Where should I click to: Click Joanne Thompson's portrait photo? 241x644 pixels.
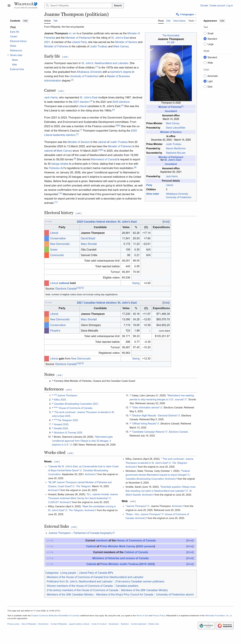171,73
